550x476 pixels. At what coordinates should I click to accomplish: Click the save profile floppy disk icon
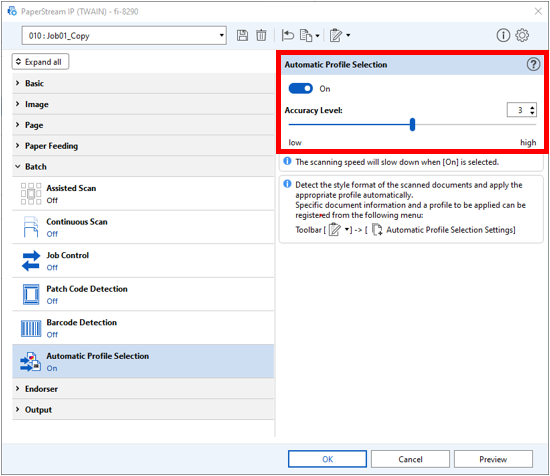point(242,35)
